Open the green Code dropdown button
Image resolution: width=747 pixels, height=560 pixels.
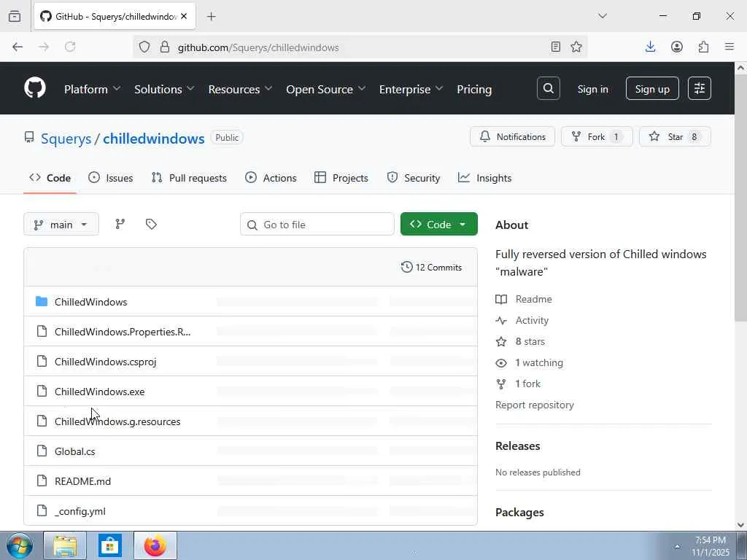(x=438, y=225)
